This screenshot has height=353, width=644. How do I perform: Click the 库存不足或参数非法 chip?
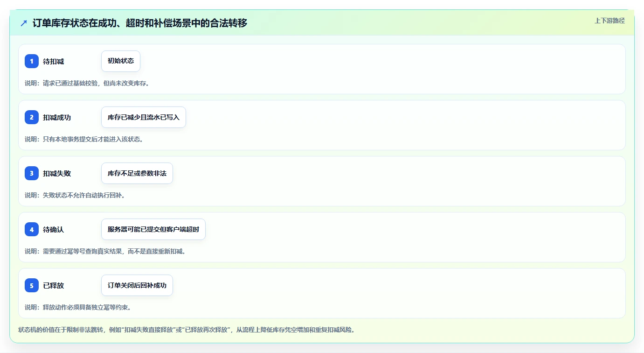[x=137, y=173]
